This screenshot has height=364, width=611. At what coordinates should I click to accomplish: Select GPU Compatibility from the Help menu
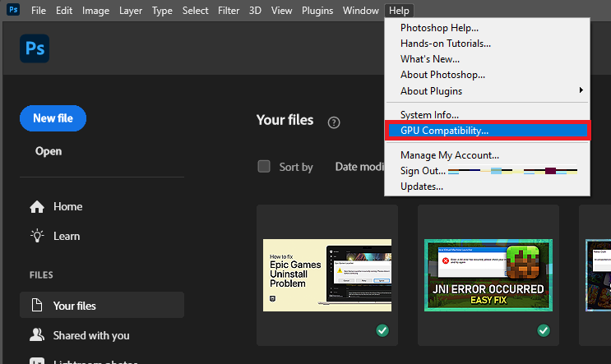[x=444, y=130]
